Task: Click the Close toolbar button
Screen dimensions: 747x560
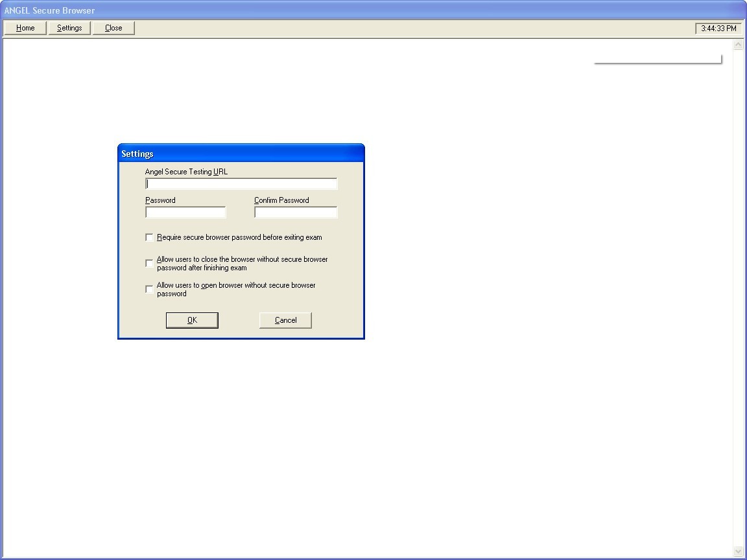Action: click(113, 28)
